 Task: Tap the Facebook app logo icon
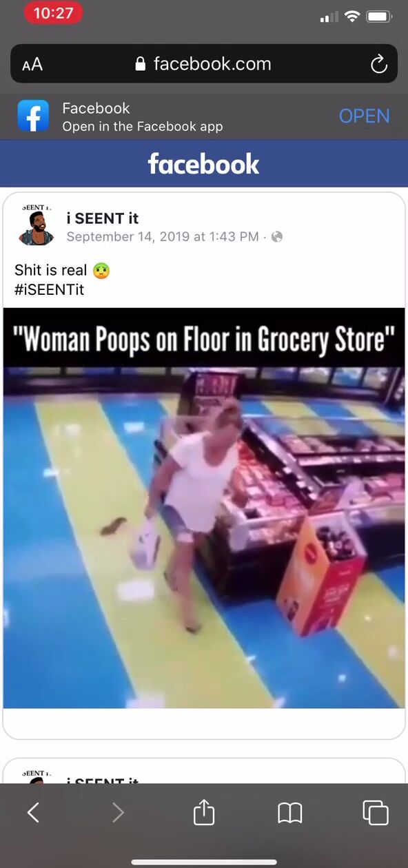pos(34,116)
